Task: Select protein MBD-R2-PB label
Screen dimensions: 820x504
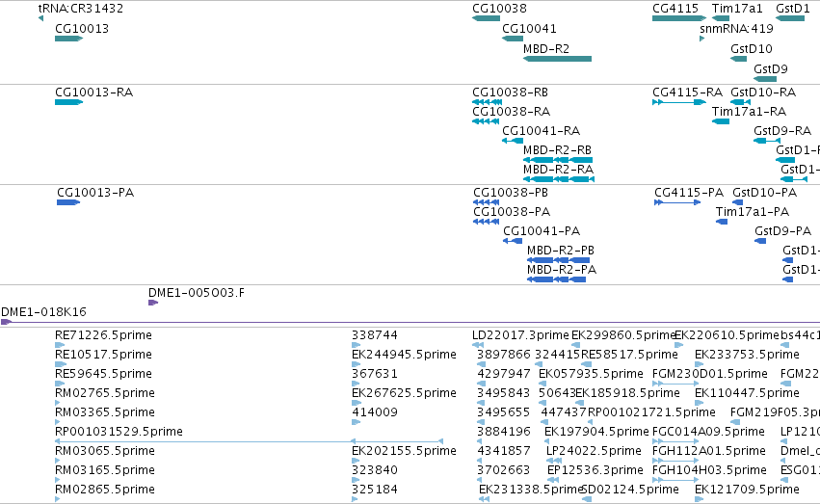Action: [x=560, y=251]
